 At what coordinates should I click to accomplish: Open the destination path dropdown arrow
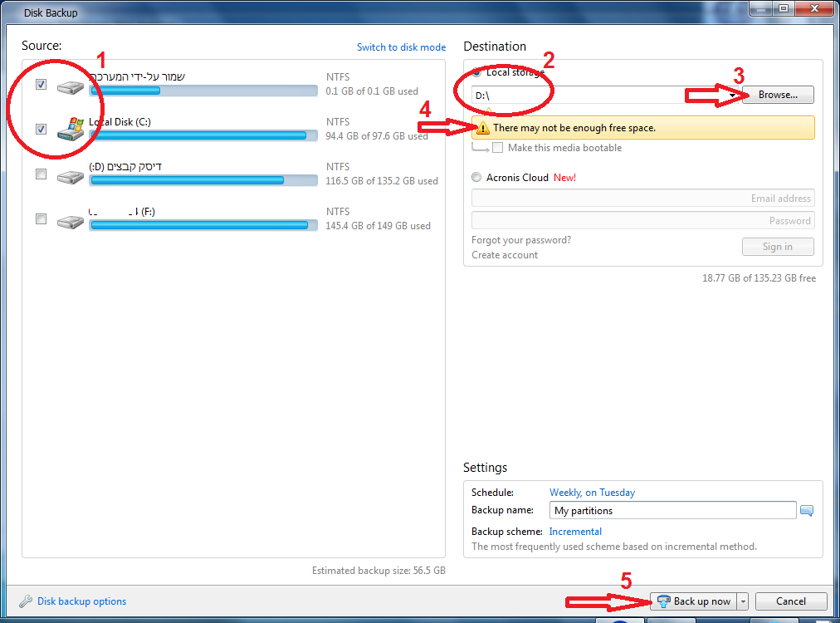[x=732, y=95]
